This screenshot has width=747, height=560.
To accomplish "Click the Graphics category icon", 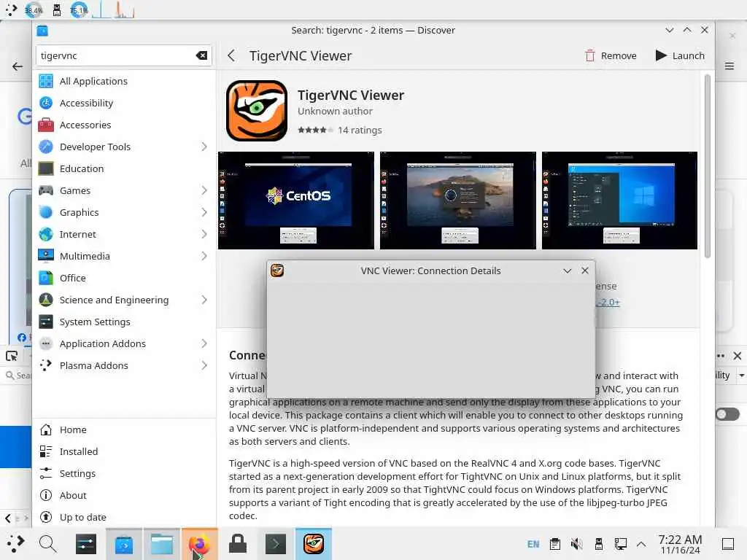I will [46, 212].
